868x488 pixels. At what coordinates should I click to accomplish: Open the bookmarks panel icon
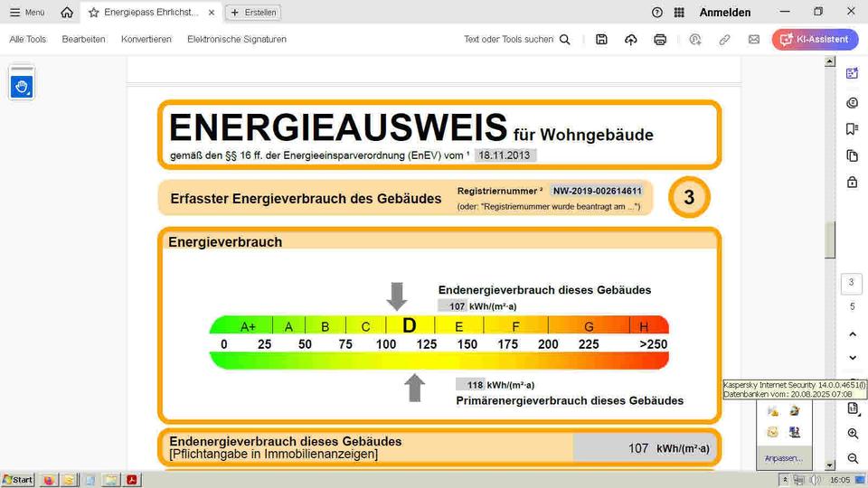[852, 129]
